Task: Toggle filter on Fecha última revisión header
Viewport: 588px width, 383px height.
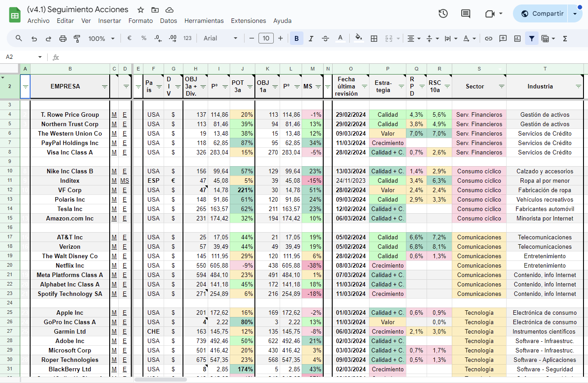Action: coord(365,87)
